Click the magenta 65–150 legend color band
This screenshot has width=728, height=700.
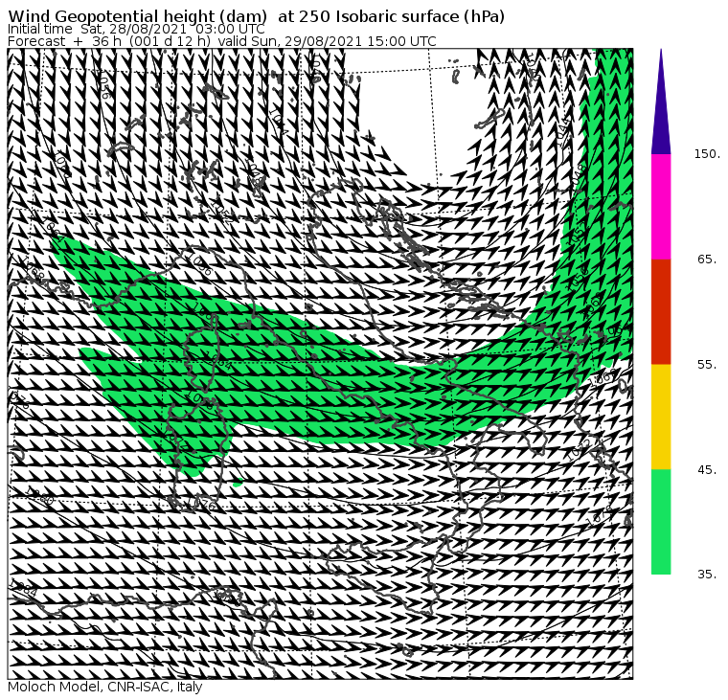(x=661, y=207)
